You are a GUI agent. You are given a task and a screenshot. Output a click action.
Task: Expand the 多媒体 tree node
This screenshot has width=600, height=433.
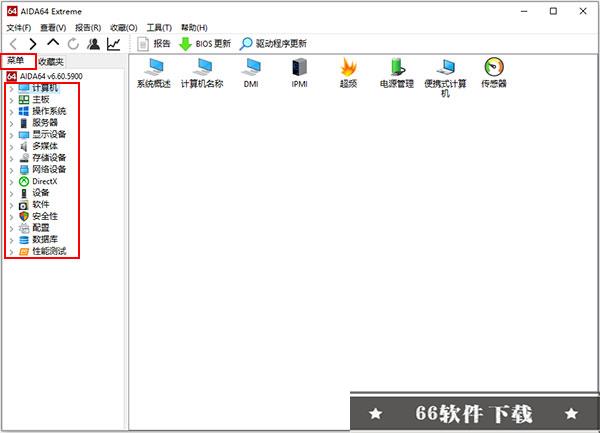11,147
